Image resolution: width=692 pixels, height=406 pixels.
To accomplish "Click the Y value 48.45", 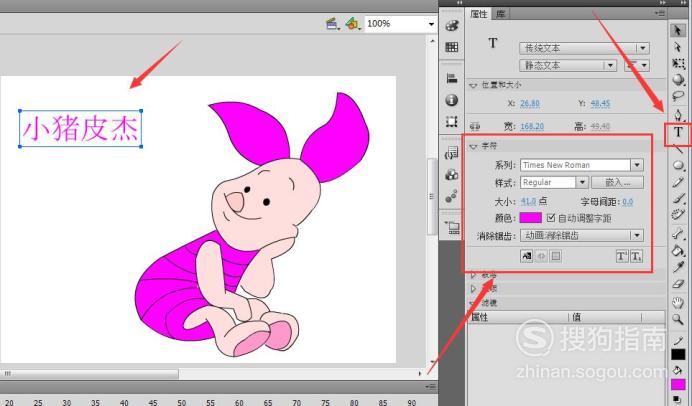I will pyautogui.click(x=600, y=104).
